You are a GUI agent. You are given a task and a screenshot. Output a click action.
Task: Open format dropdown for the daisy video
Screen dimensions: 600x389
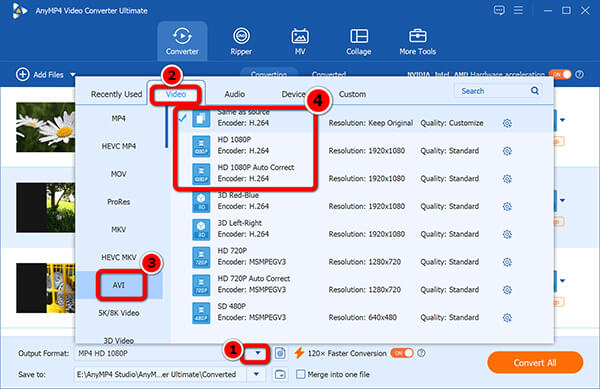coord(562,120)
